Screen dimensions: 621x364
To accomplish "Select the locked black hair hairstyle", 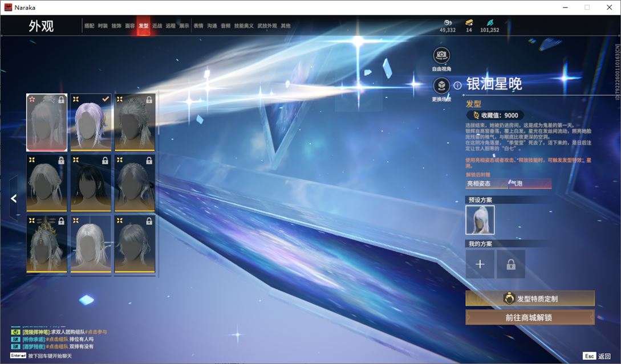I will [x=91, y=183].
